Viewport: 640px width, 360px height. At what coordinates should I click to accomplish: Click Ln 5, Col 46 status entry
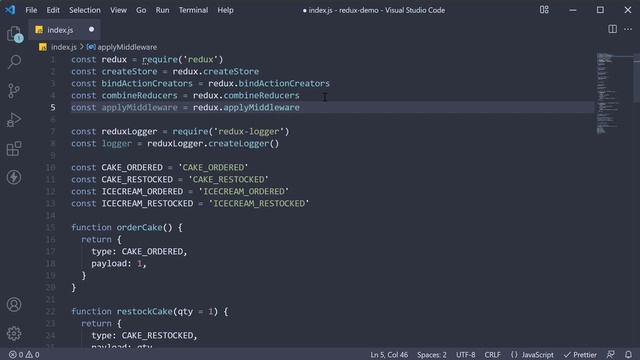coord(389,354)
